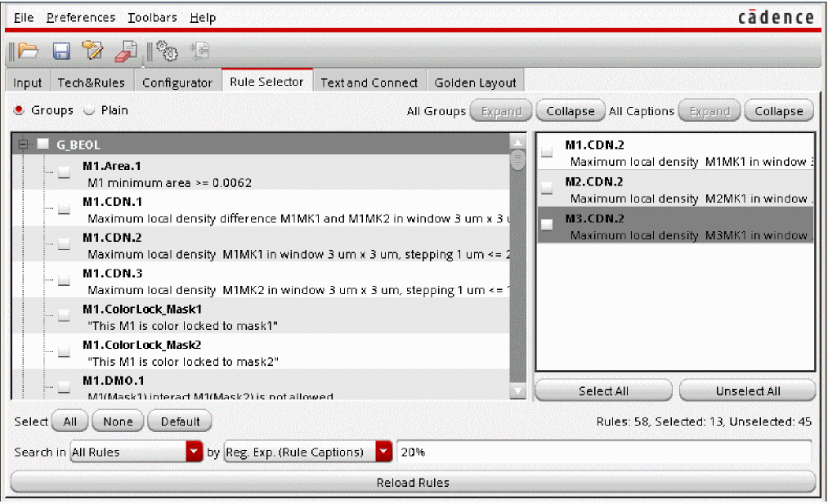Click the greyed import document icon
The width and height of the screenshot is (828, 504).
tap(200, 51)
